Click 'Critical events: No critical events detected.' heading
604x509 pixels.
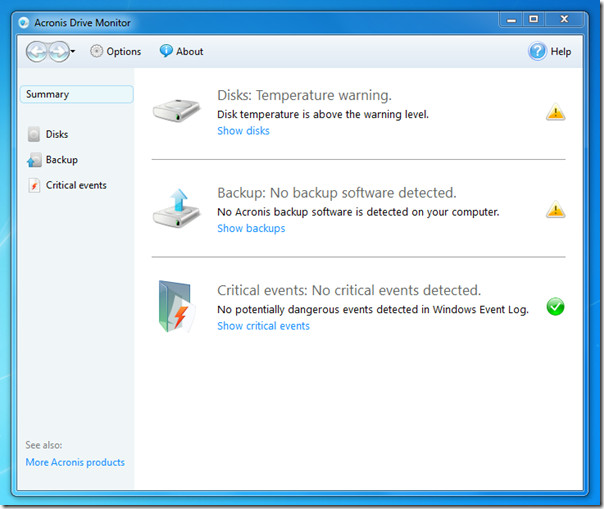(349, 290)
